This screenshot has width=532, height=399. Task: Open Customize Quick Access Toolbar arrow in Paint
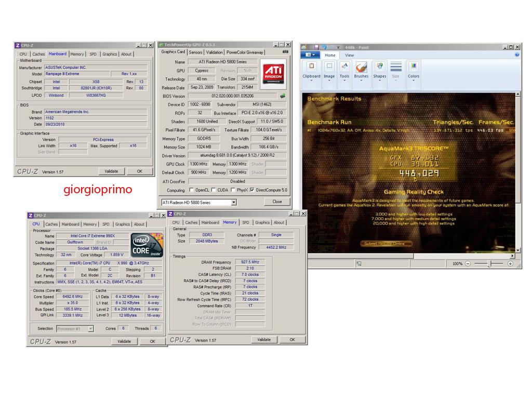point(338,47)
